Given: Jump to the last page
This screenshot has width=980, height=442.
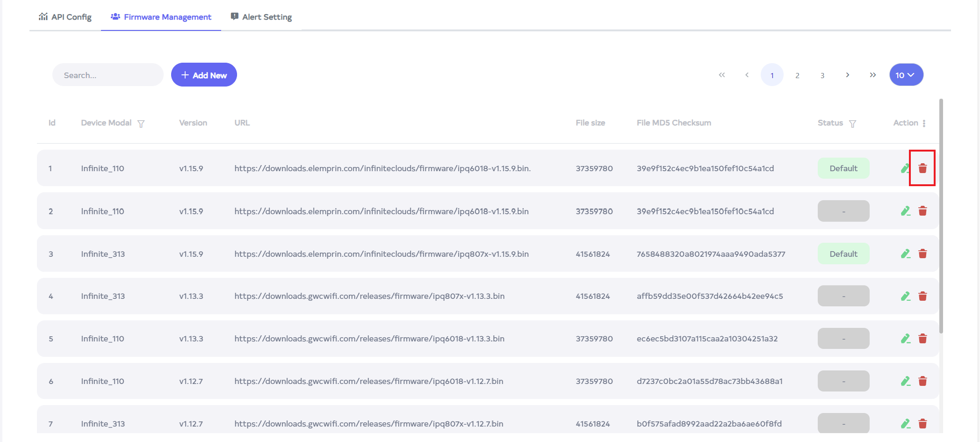Looking at the screenshot, I should pyautogui.click(x=872, y=75).
